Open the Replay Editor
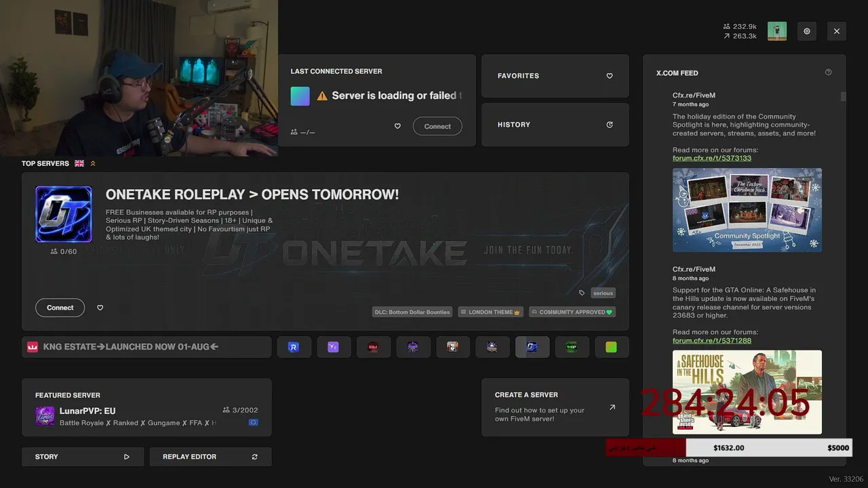Image resolution: width=868 pixels, height=488 pixels. pyautogui.click(x=210, y=457)
